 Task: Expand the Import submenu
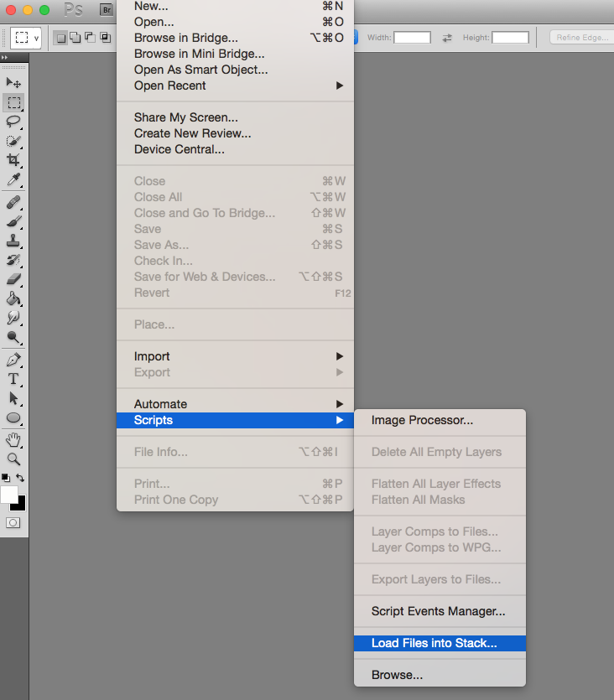[235, 356]
